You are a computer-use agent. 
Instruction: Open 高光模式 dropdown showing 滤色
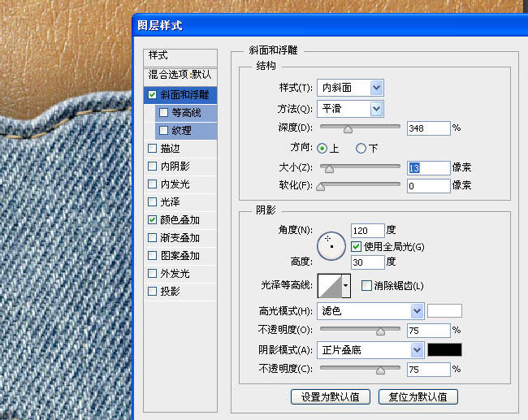click(370, 311)
